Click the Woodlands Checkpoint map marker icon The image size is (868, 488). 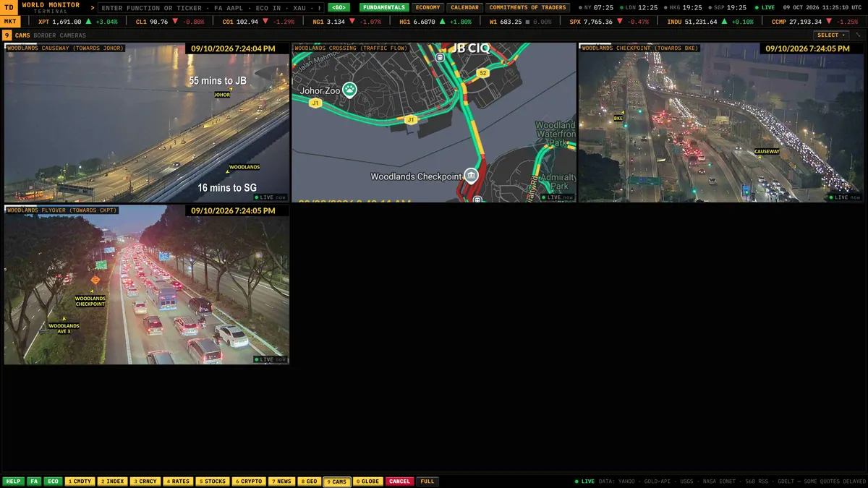[472, 176]
